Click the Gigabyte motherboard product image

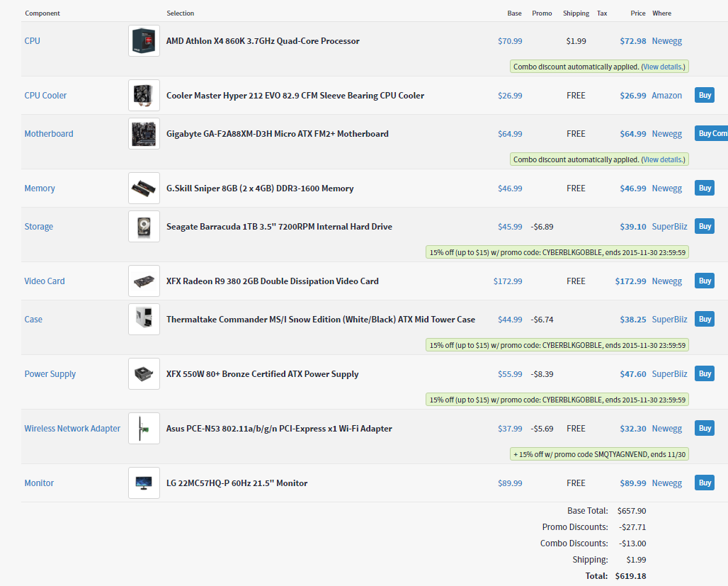coord(144,133)
